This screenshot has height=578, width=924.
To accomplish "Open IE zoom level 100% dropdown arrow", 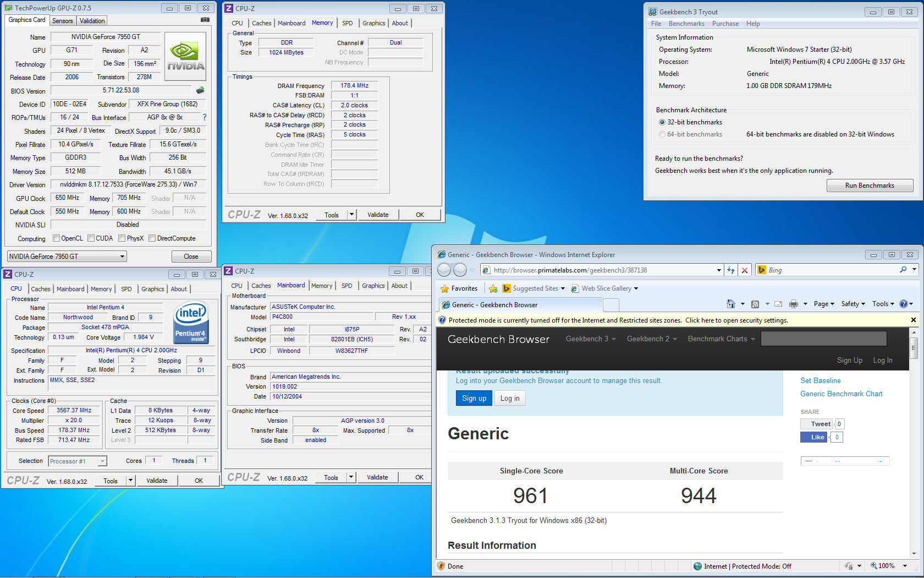I will pyautogui.click(x=905, y=566).
